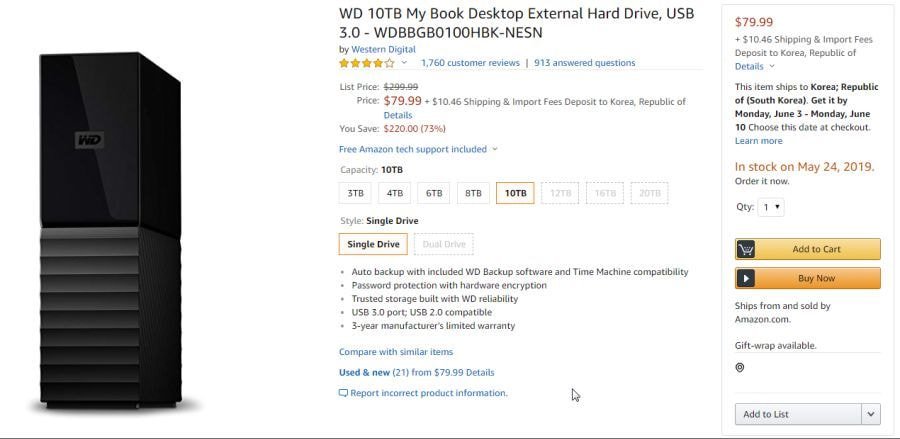Click the speech bubble icon beside Report incorrect

343,393
